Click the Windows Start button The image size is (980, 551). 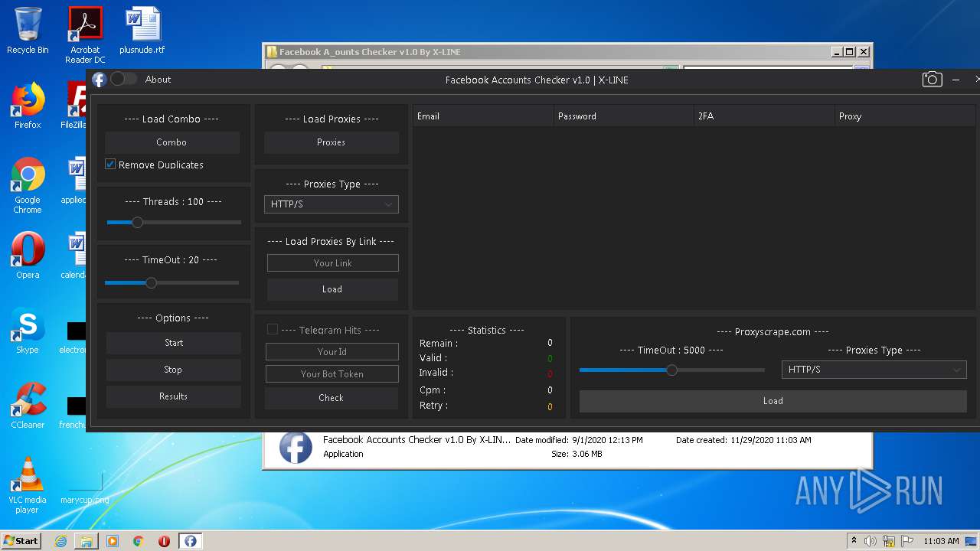(x=21, y=540)
